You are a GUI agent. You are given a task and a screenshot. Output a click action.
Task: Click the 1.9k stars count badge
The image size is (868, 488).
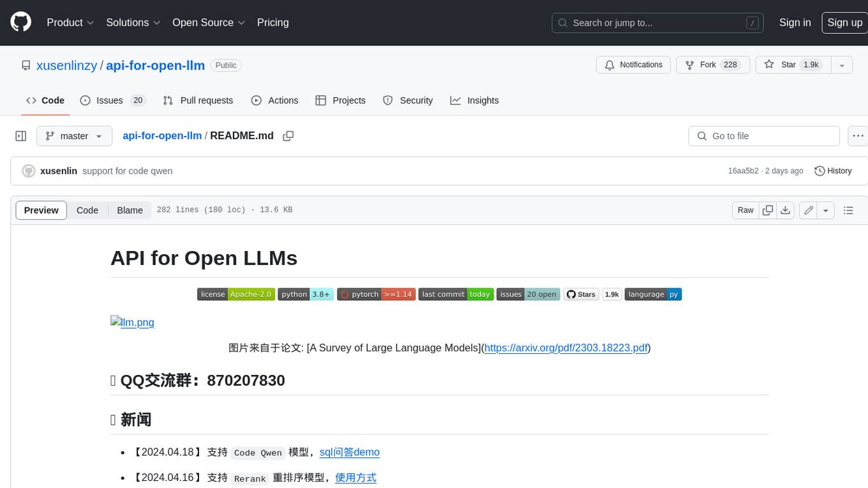[x=612, y=294]
